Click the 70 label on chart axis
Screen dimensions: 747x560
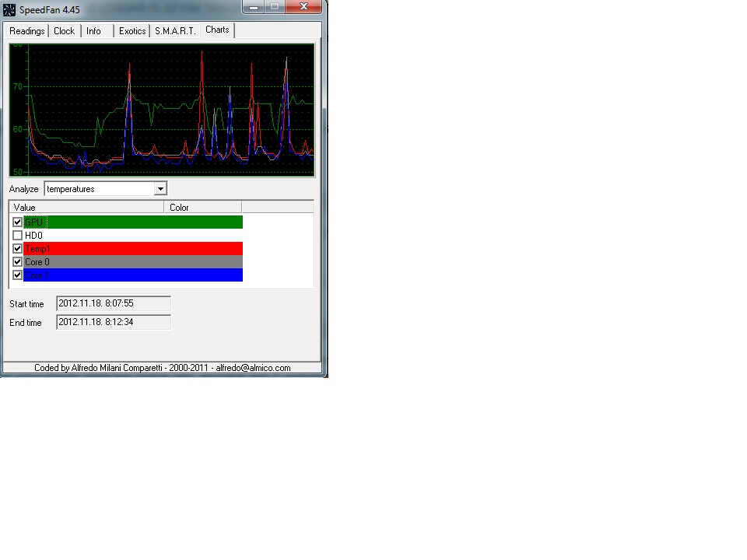(x=18, y=86)
